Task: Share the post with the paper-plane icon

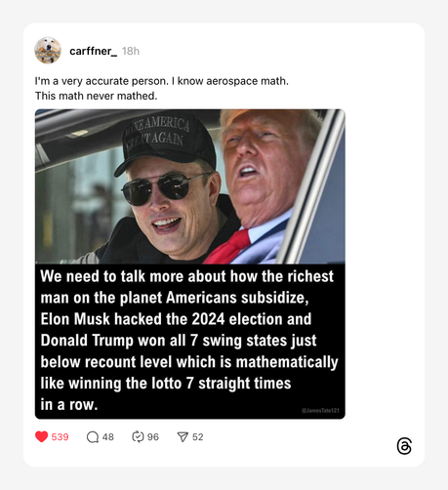Action: tap(183, 437)
